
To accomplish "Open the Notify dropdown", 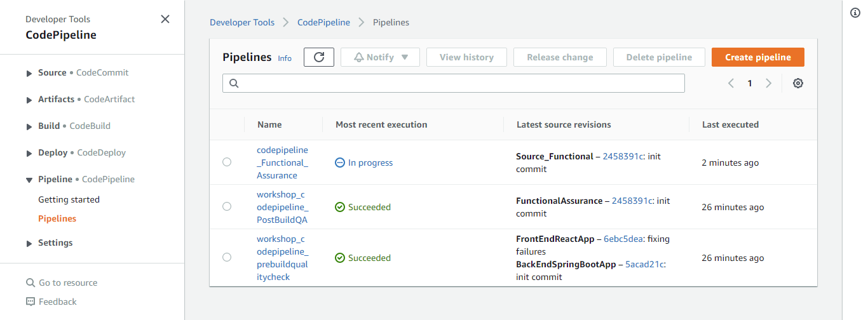I will coord(380,57).
